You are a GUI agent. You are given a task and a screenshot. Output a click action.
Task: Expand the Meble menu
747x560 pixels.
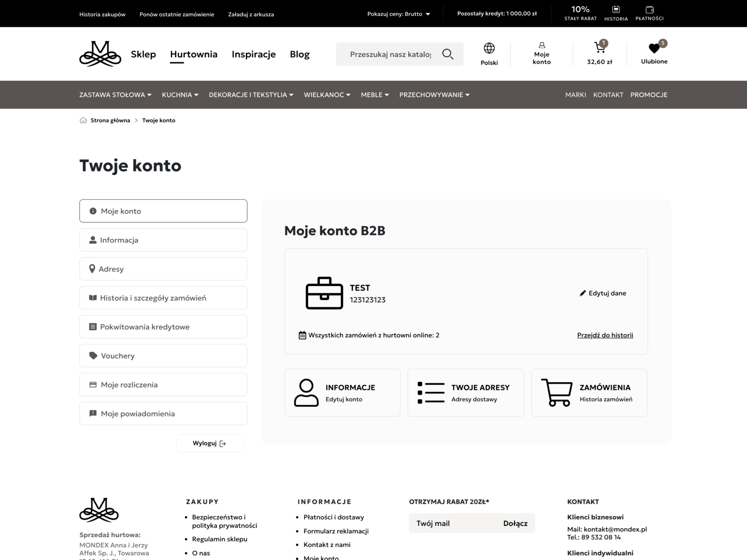pos(375,95)
